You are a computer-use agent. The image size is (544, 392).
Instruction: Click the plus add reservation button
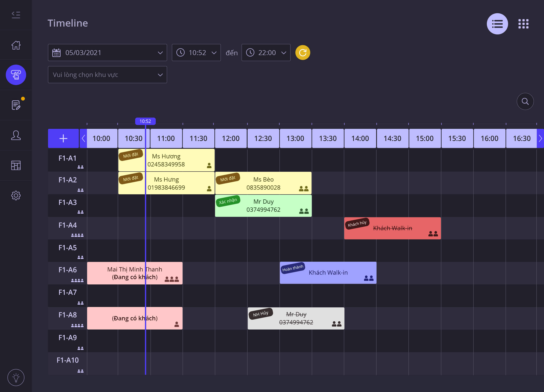point(63,138)
